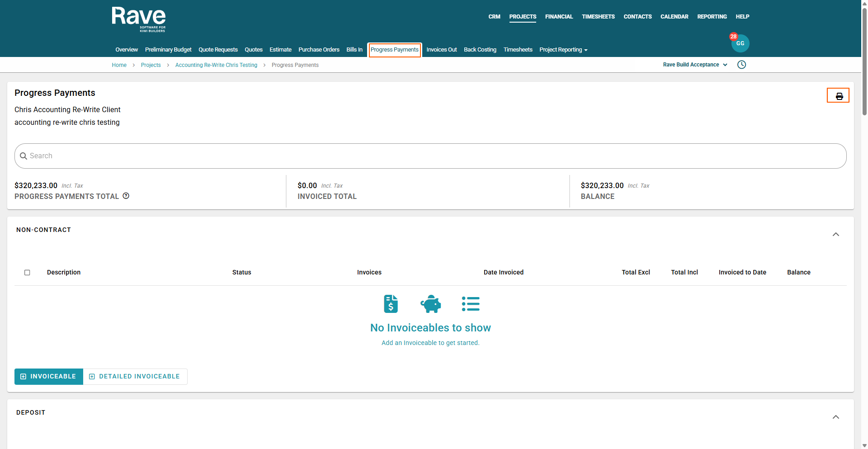This screenshot has width=868, height=449.
Task: Open the time clock icon in the breadcrumb bar
Action: click(741, 65)
